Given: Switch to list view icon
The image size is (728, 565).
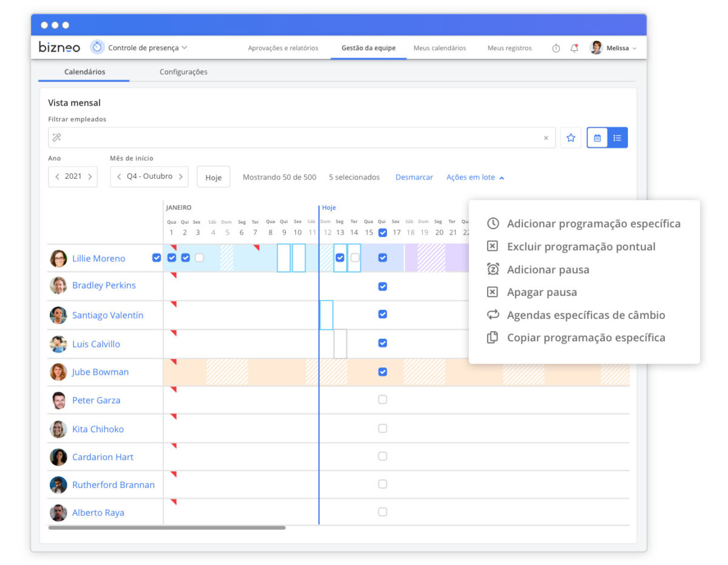Looking at the screenshot, I should point(618,138).
